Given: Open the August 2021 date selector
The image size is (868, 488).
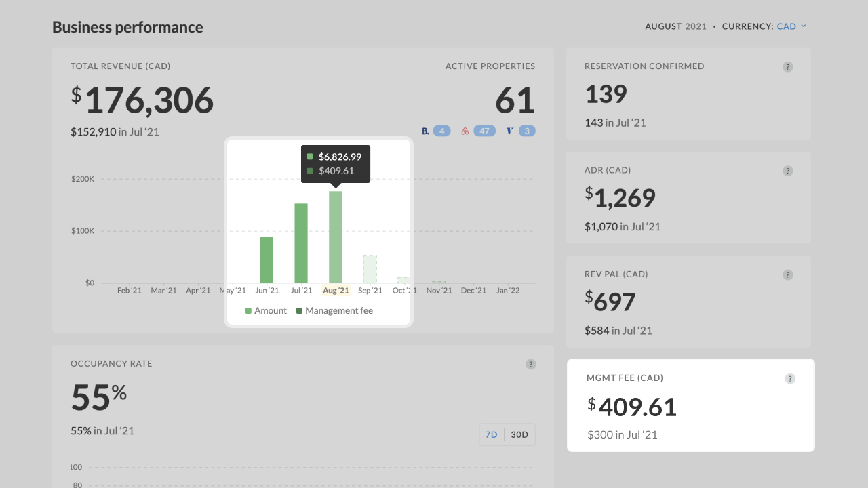Looking at the screenshot, I should [x=675, y=26].
